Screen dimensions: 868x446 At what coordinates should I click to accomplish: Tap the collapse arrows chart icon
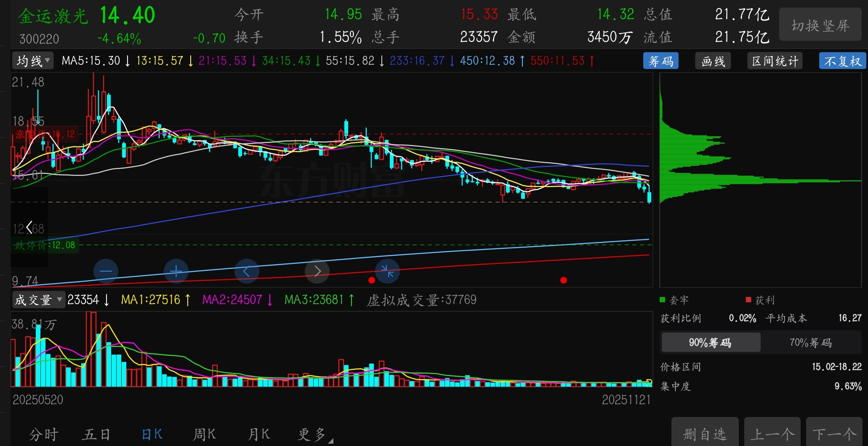click(387, 271)
